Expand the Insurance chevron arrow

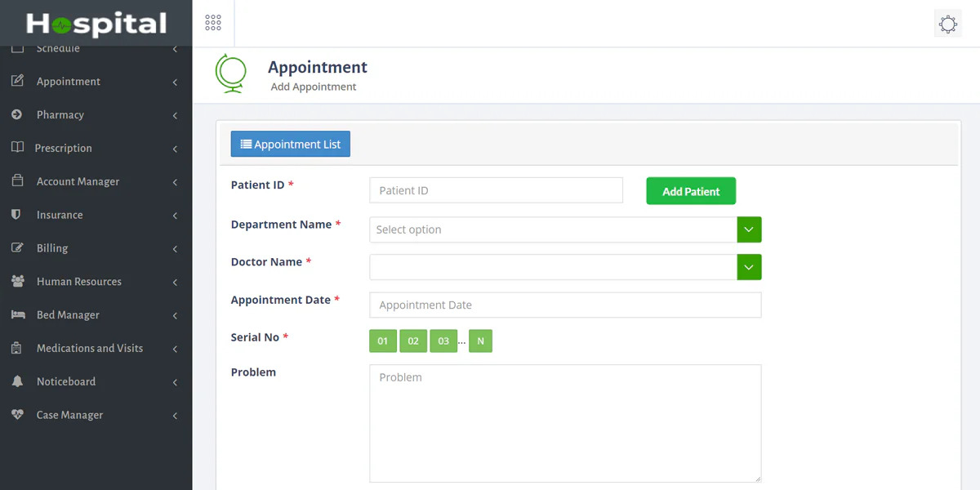tap(175, 216)
